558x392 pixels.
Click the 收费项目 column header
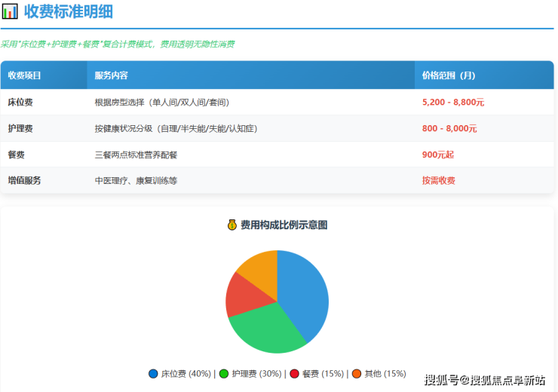[25, 75]
